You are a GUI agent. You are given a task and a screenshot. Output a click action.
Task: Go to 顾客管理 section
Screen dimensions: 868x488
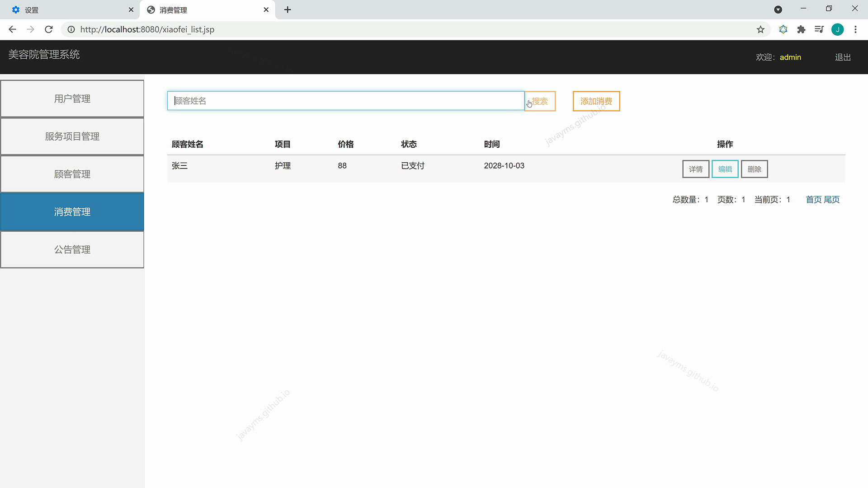72,174
